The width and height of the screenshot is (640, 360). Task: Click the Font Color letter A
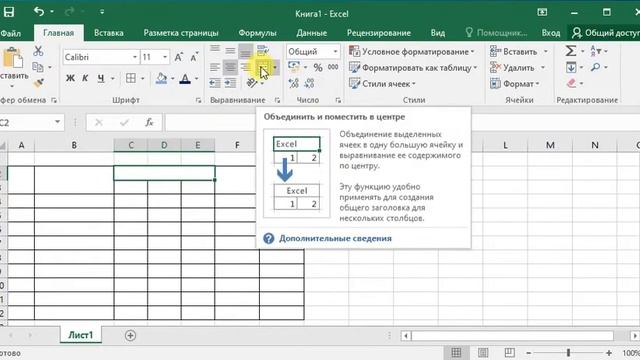(x=185, y=78)
